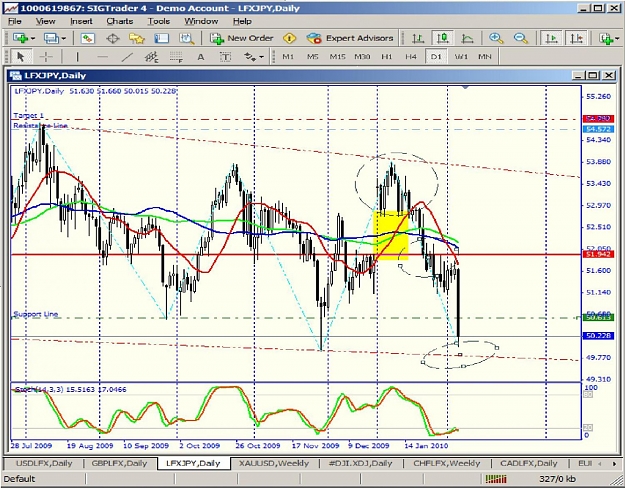Click the yellow rectangle on chart

coord(391,235)
